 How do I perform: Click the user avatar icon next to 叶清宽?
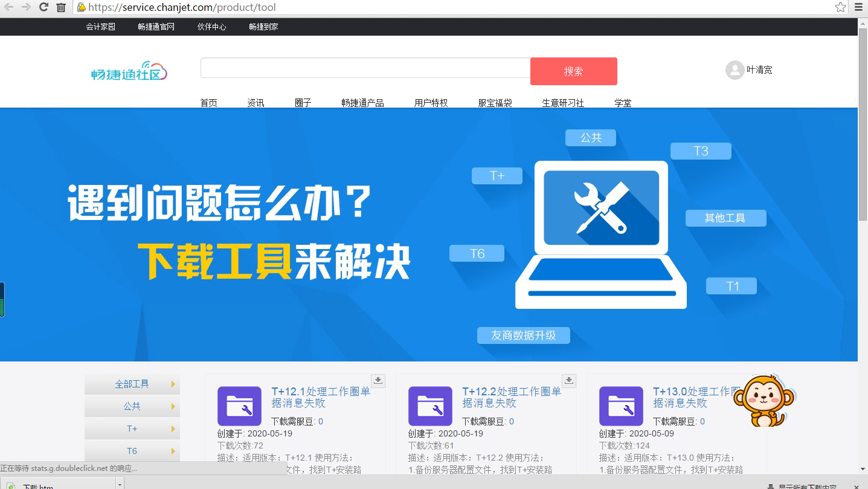pyautogui.click(x=735, y=70)
